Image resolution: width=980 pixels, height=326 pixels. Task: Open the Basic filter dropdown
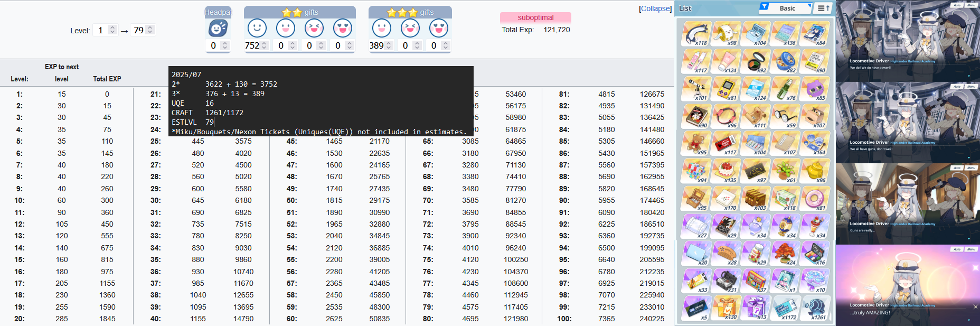pos(785,8)
